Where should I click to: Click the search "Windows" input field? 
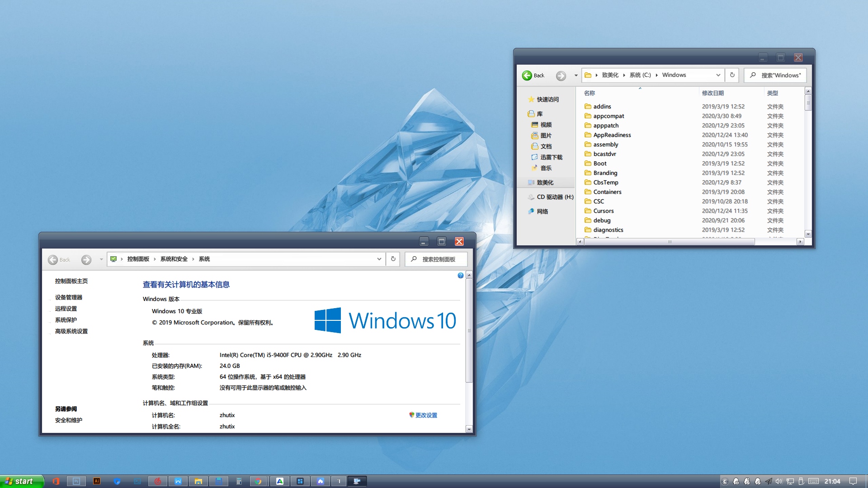click(775, 75)
